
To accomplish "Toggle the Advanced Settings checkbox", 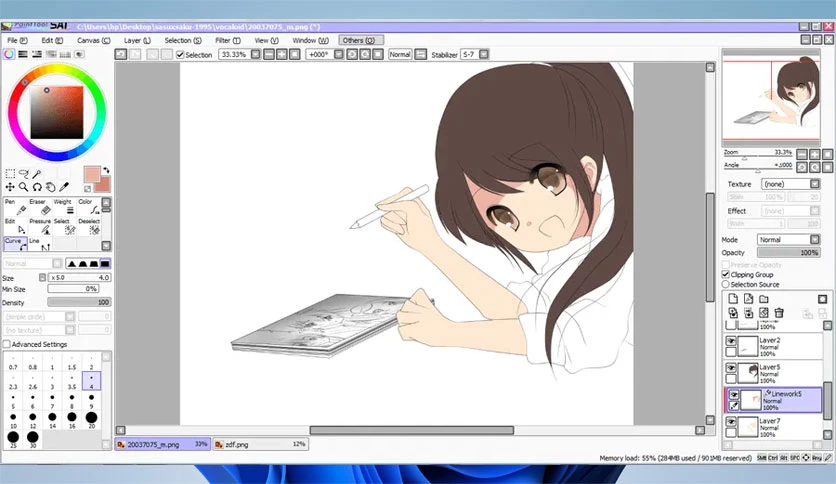I will [x=7, y=344].
